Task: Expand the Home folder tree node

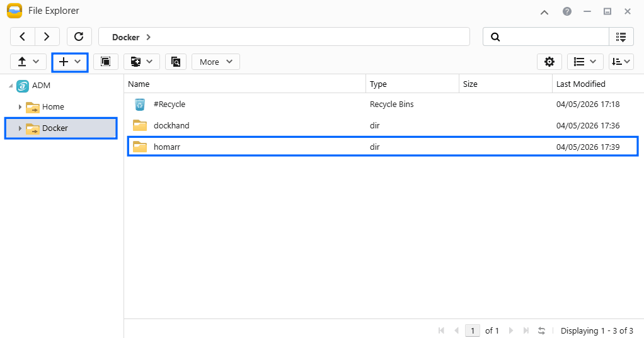Action: click(x=20, y=107)
